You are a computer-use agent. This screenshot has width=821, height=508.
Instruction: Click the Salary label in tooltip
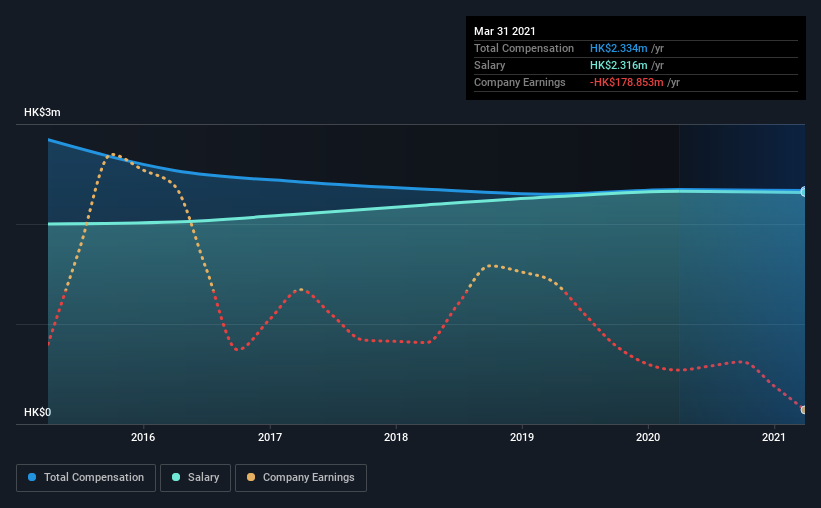click(490, 65)
